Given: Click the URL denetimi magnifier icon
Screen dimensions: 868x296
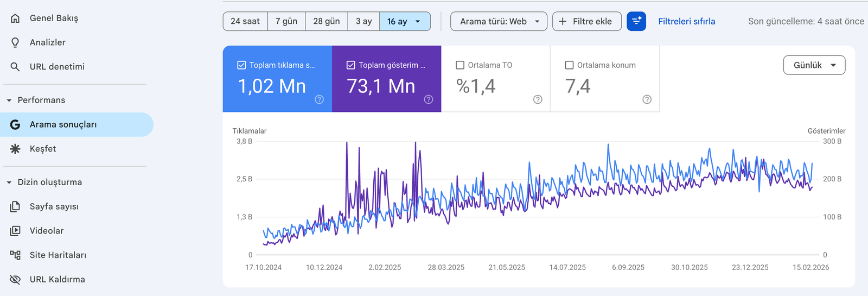Looking at the screenshot, I should 15,67.
